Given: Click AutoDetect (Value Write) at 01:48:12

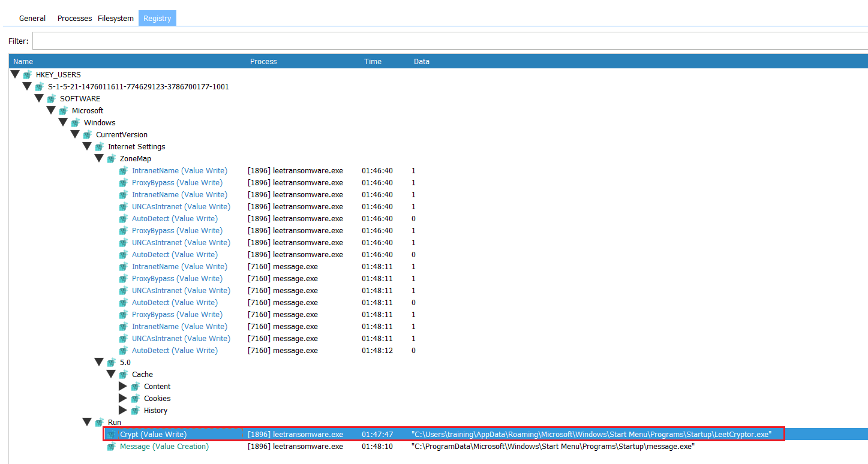Looking at the screenshot, I should coord(175,350).
